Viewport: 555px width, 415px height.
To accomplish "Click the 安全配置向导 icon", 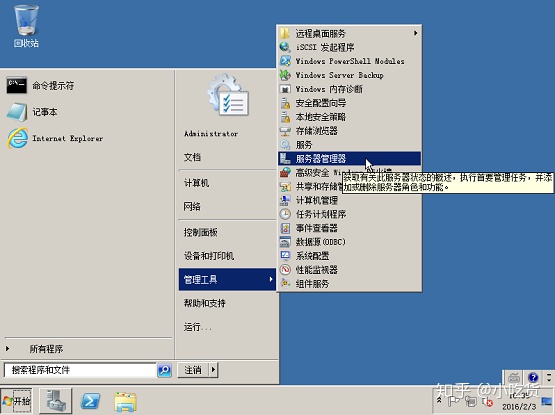I will pyautogui.click(x=285, y=103).
